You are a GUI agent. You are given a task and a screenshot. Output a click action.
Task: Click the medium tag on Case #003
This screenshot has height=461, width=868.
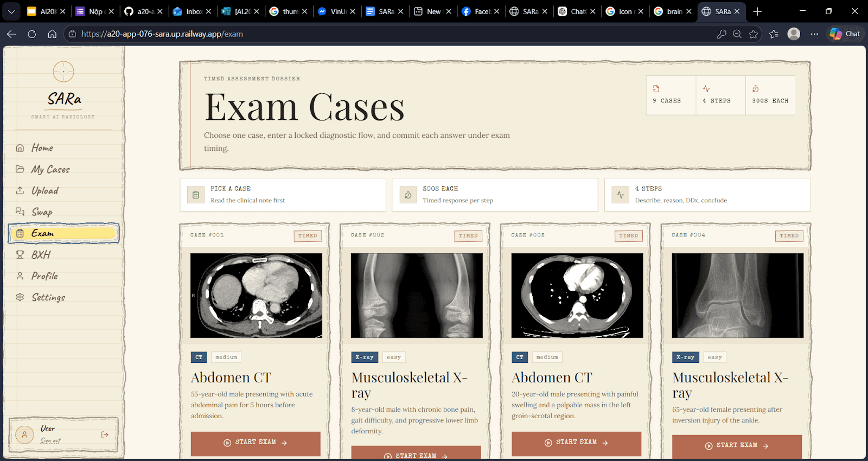tap(547, 357)
